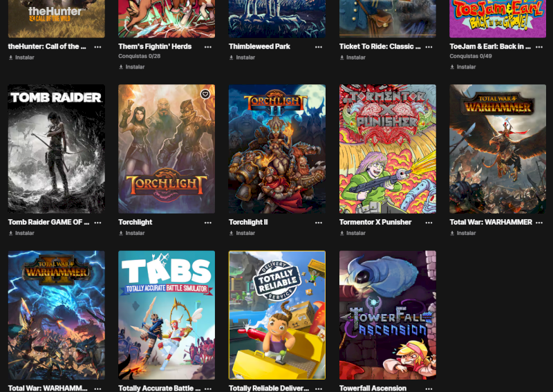Open theHunter: Call of the Wild cover art
Image resolution: width=553 pixels, height=392 pixels.
click(57, 19)
